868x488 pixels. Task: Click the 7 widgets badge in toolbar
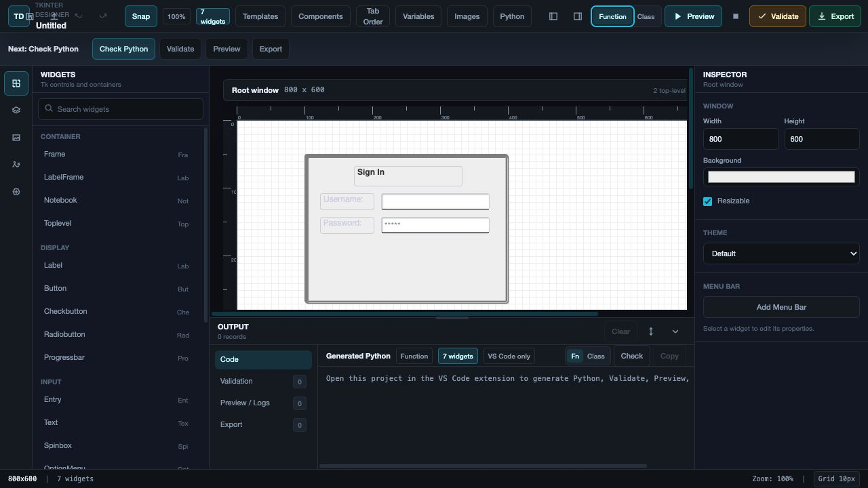coord(213,16)
